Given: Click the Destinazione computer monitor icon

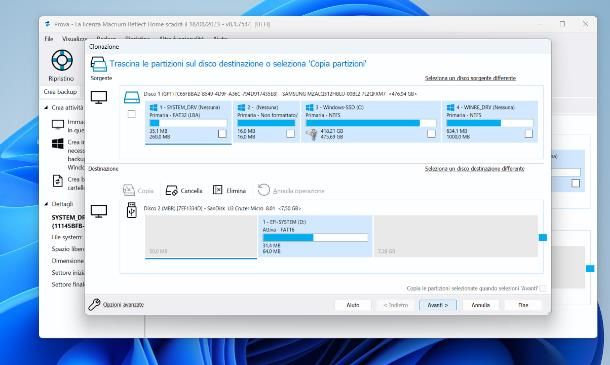Looking at the screenshot, I should 99,211.
